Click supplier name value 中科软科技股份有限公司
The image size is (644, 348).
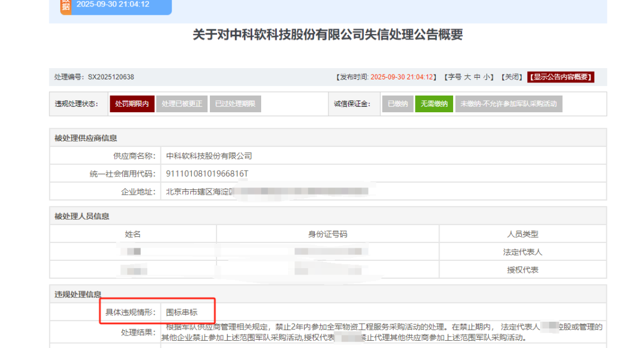pyautogui.click(x=209, y=156)
